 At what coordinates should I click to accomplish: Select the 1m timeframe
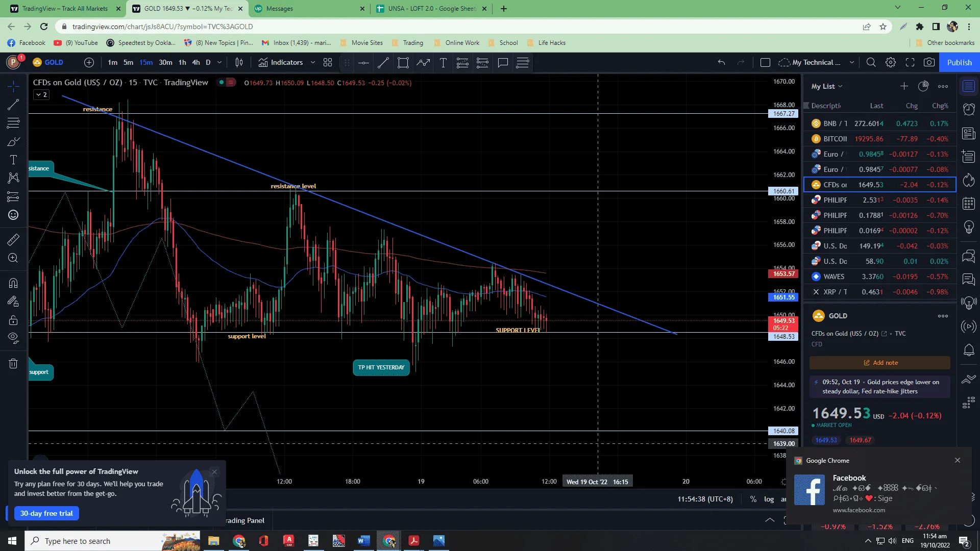pos(112,62)
